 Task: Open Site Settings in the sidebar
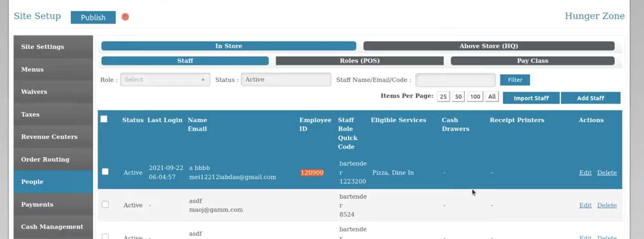(53, 47)
